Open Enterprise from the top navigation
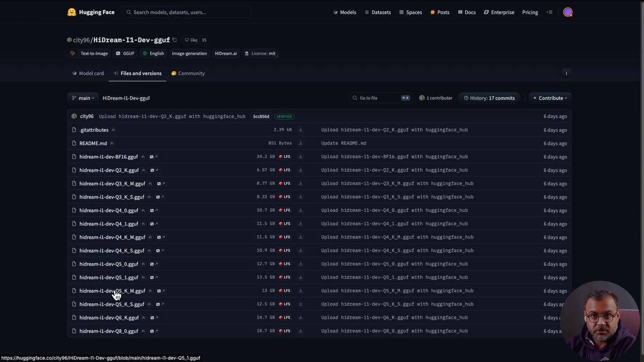This screenshot has height=362, width=644. click(x=499, y=12)
